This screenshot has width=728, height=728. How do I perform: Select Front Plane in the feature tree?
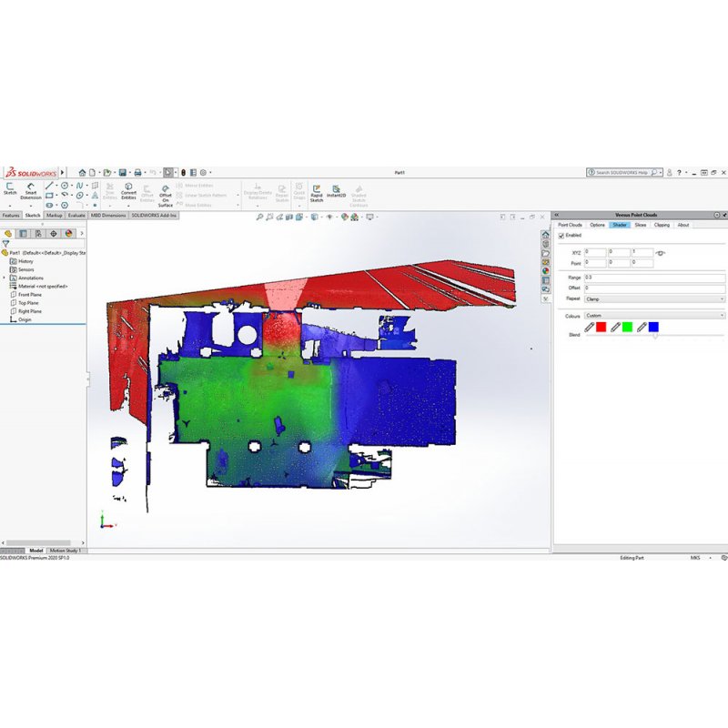click(30, 295)
